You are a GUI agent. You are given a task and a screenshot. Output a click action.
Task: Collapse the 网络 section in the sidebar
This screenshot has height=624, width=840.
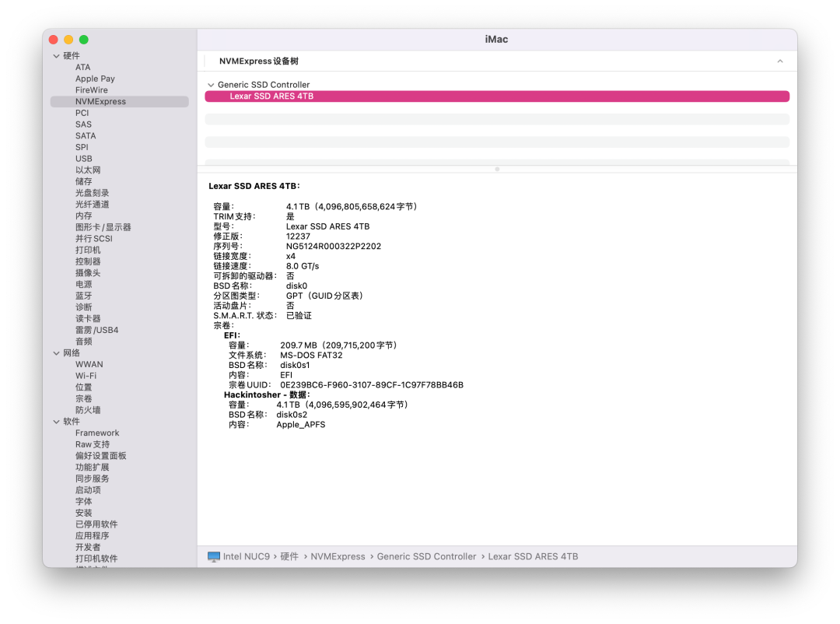coord(56,352)
